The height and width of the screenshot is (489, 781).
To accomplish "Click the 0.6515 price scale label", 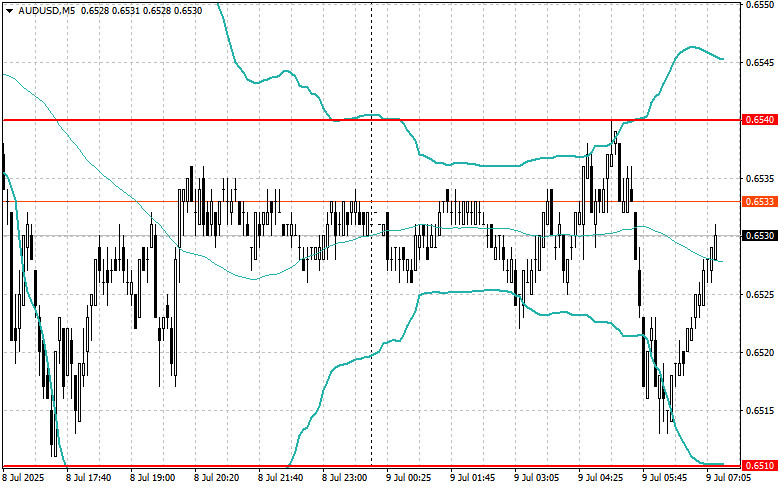I will [760, 411].
